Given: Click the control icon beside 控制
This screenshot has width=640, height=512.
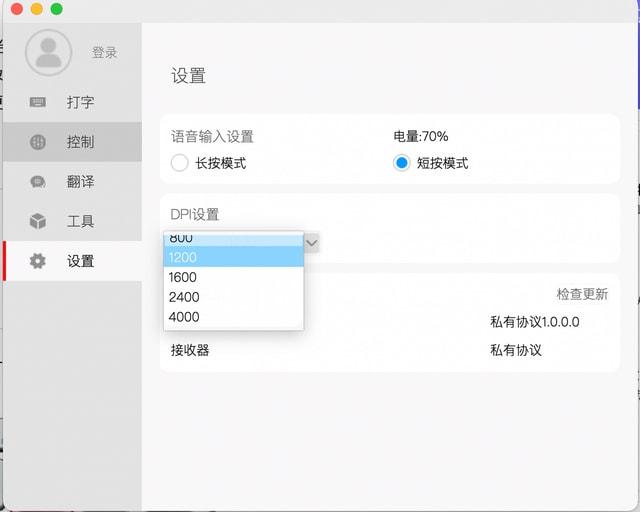Looking at the screenshot, I should (x=38, y=142).
